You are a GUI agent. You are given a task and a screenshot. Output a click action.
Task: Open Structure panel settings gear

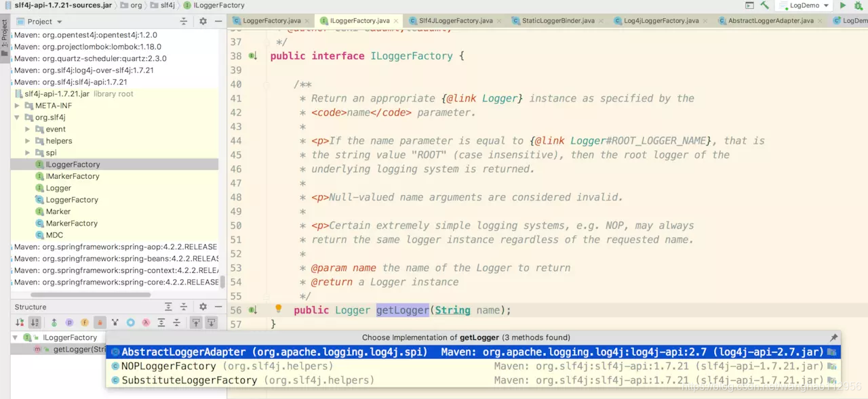coord(203,307)
